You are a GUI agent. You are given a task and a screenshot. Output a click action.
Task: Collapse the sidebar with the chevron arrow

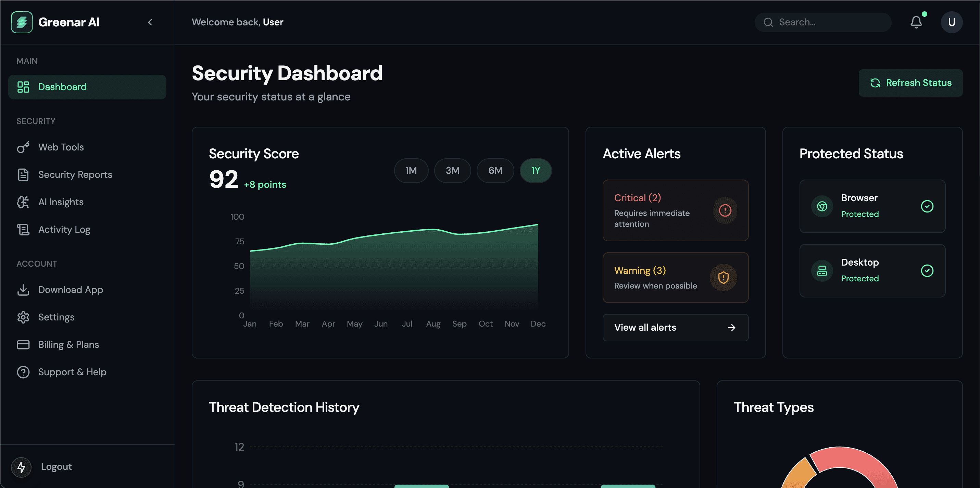tap(150, 22)
